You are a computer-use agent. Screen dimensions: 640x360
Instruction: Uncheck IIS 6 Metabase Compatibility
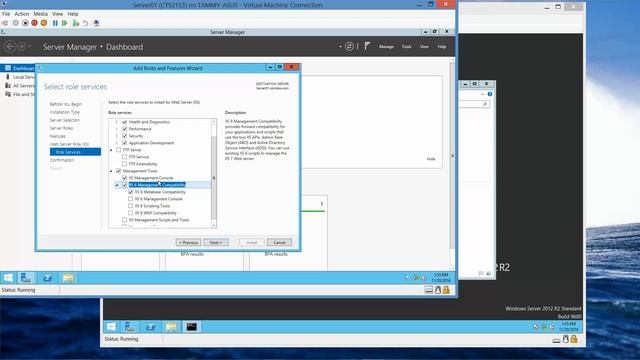click(131, 192)
